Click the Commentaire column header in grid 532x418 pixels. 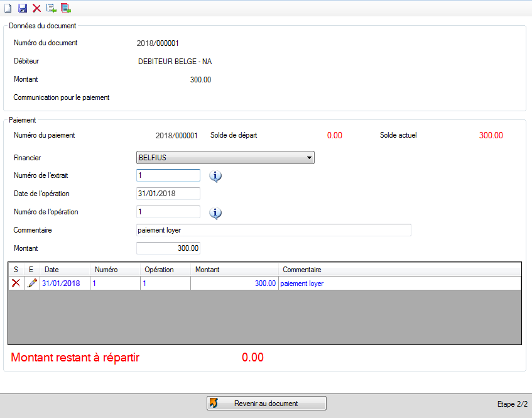[400, 270]
